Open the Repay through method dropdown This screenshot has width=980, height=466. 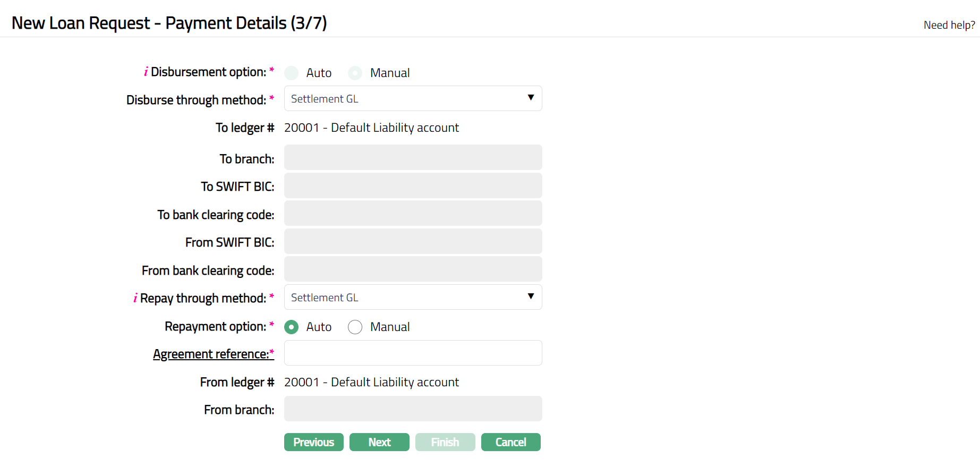tap(413, 297)
